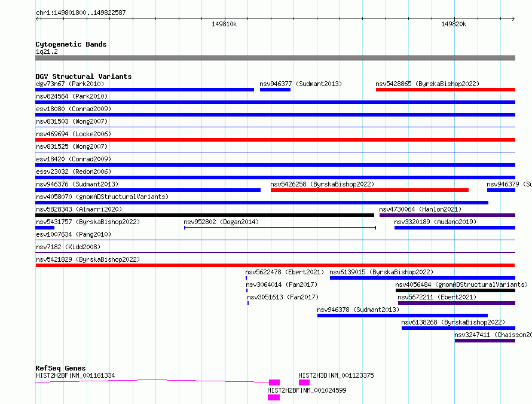532x404 pixels.
Task: Click nsv3051613 (Fan2017) variant label
Action: [x=283, y=297]
